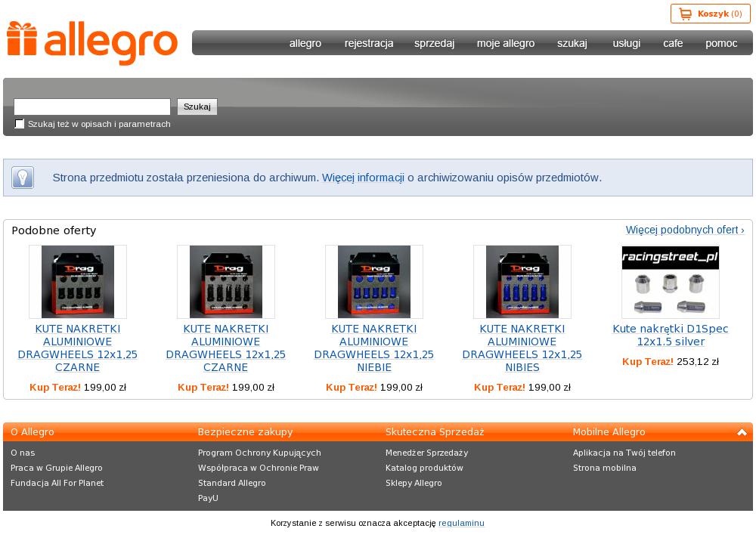
Task: Click the Mobilne Allegro footer heading
Action: [609, 432]
